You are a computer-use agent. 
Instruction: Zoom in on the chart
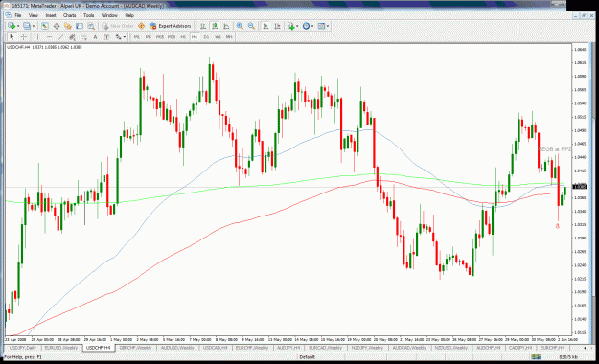tap(240, 26)
